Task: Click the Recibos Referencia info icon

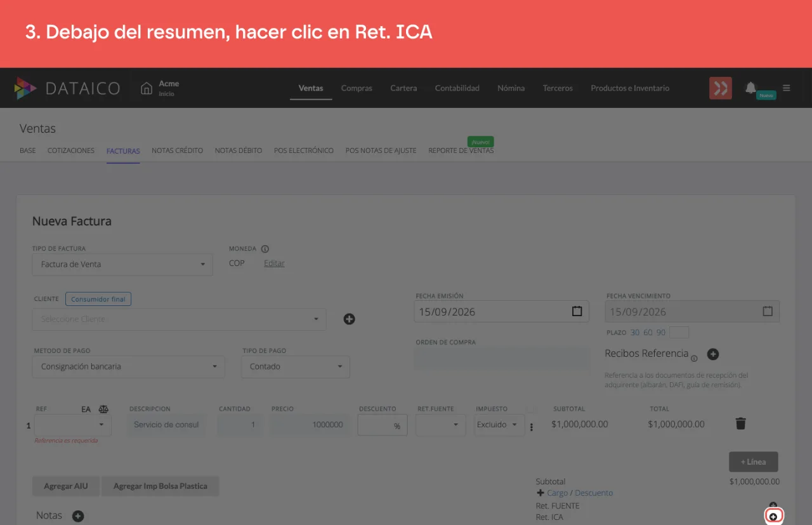Action: click(694, 358)
